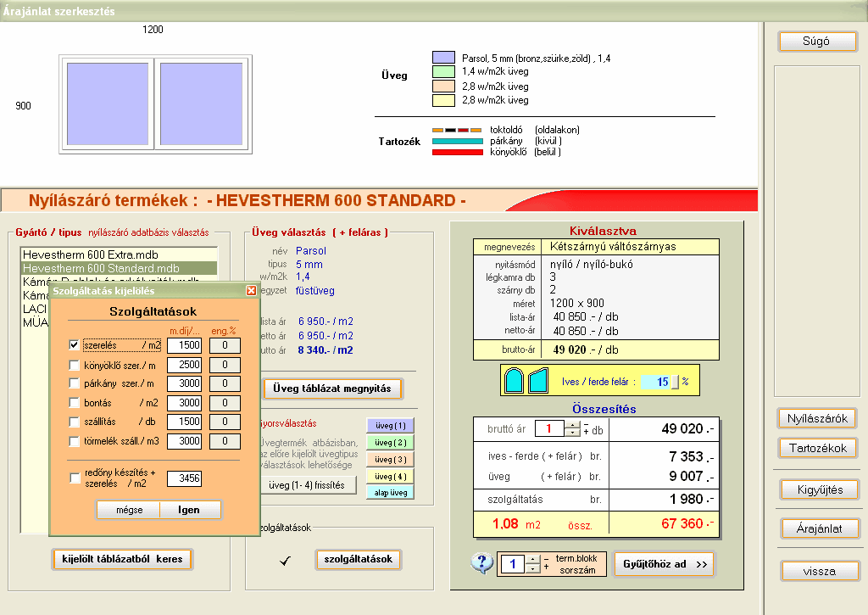The image size is (868, 615).
Task: Increase bruttó ár quantity with up arrow
Action: pyautogui.click(x=572, y=425)
